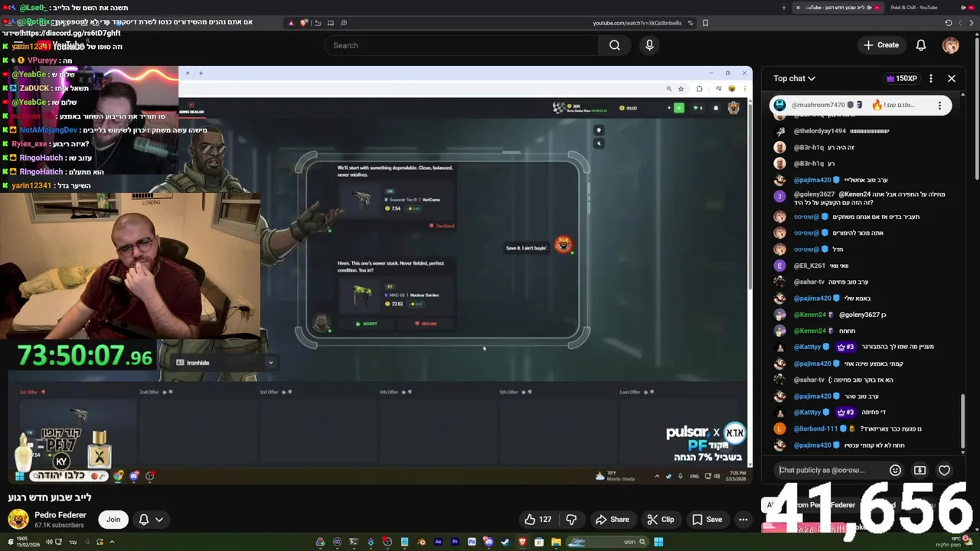Viewport: 980px width, 551px height.
Task: Open Premiere Pro in bottom taskbar
Action: click(x=455, y=543)
